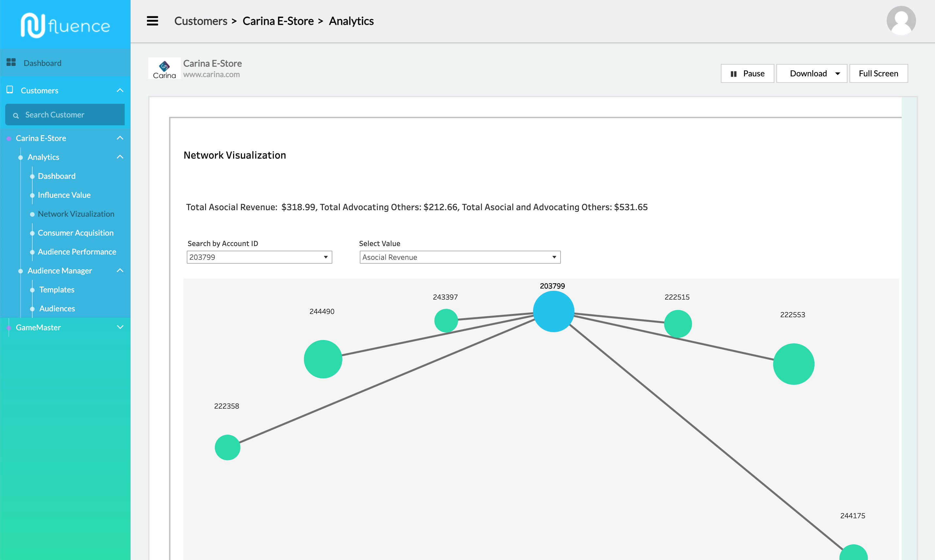Collapse the Carina E-Store tree node
935x560 pixels.
pos(120,138)
